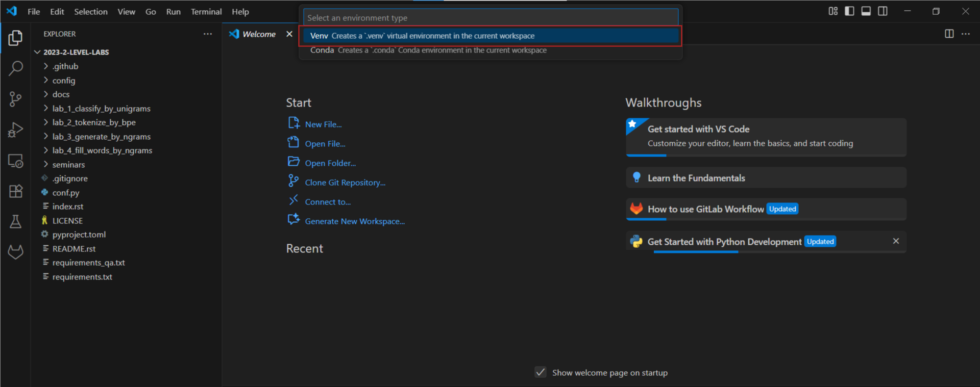Uncheck Show welcome page on startup
This screenshot has width=980, height=387.
541,372
